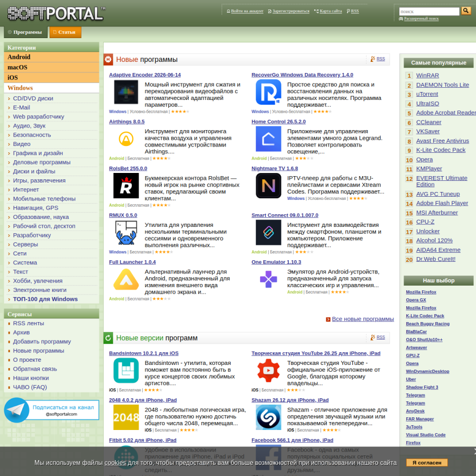The height and width of the screenshot is (476, 476).
Task: Open Все новые программы link
Action: (363, 319)
